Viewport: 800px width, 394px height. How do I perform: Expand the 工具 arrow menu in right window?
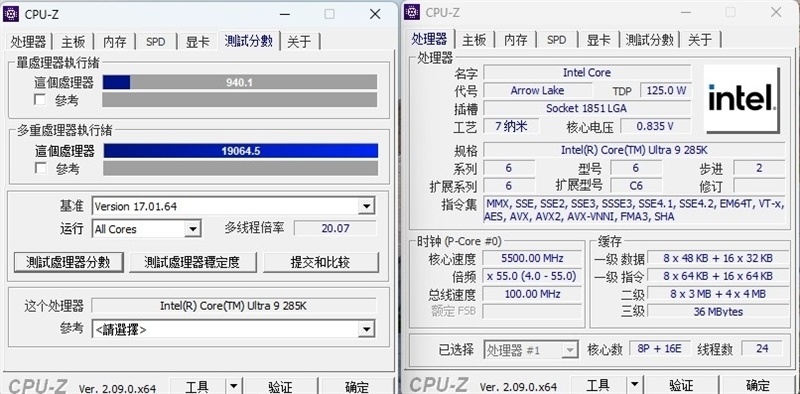pyautogui.click(x=634, y=385)
